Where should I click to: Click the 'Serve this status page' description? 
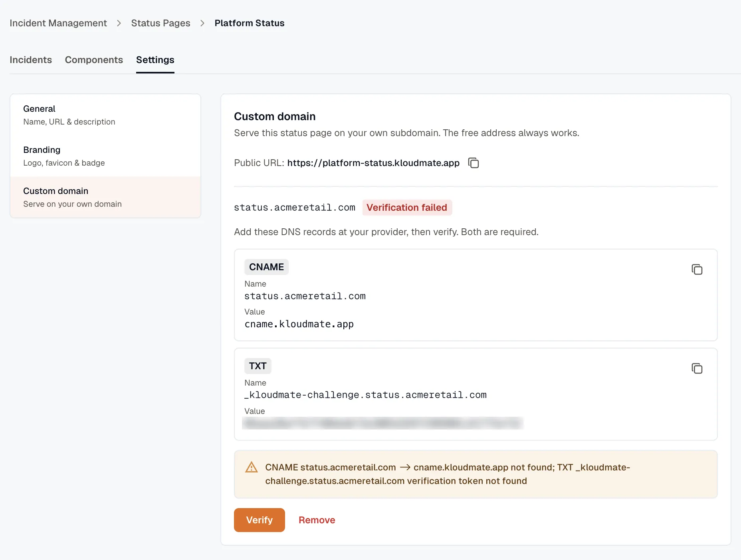(x=406, y=133)
